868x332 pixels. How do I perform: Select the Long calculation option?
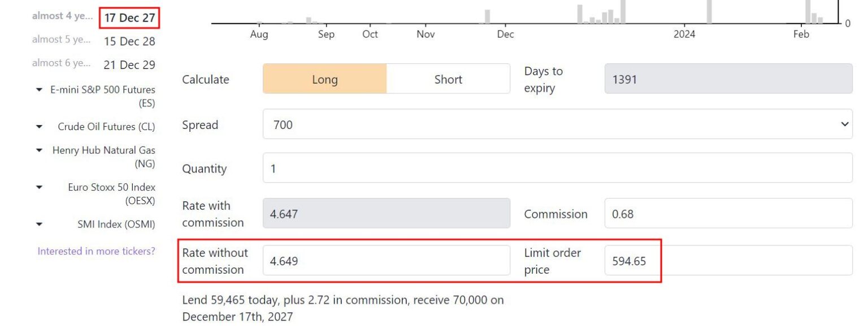coord(325,79)
